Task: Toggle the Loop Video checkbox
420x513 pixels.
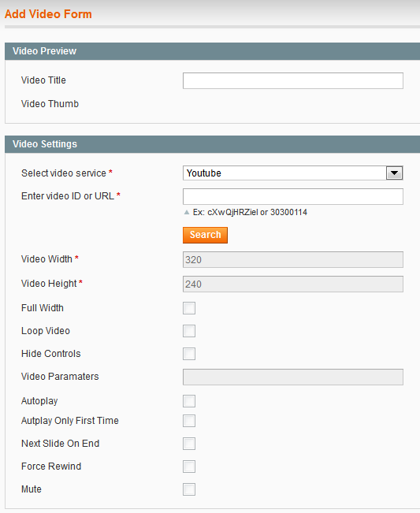Action: (189, 331)
